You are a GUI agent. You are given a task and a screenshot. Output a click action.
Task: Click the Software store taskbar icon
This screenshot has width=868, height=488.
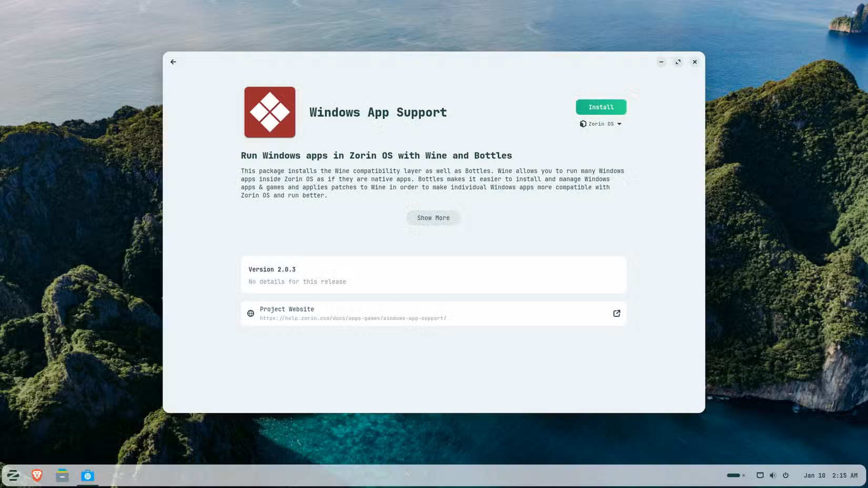[x=87, y=475]
